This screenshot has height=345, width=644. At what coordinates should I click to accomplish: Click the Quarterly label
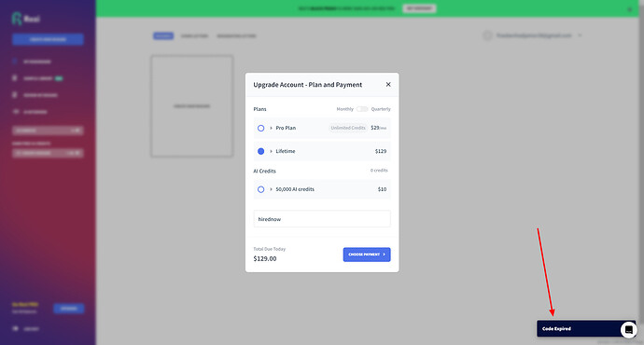(381, 109)
